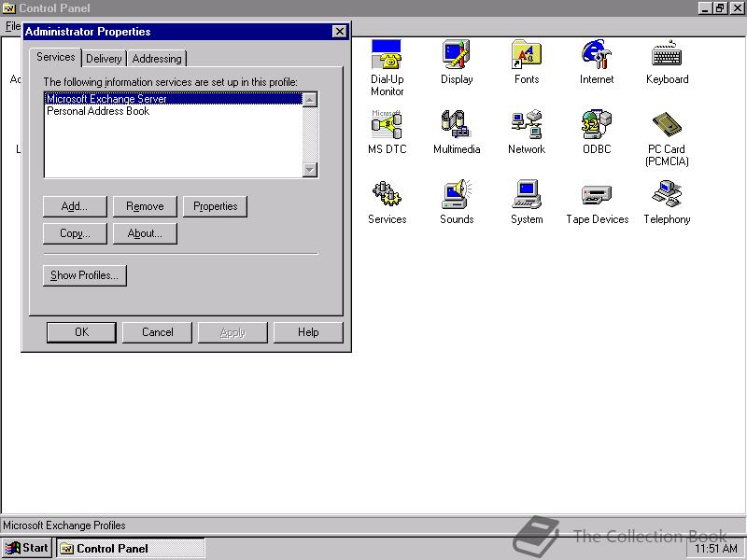
Task: Open the File menu in Control Panel
Action: point(13,26)
